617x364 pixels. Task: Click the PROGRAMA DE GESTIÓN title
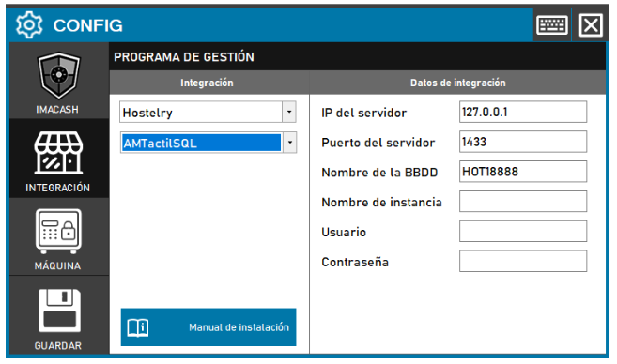[x=184, y=57]
